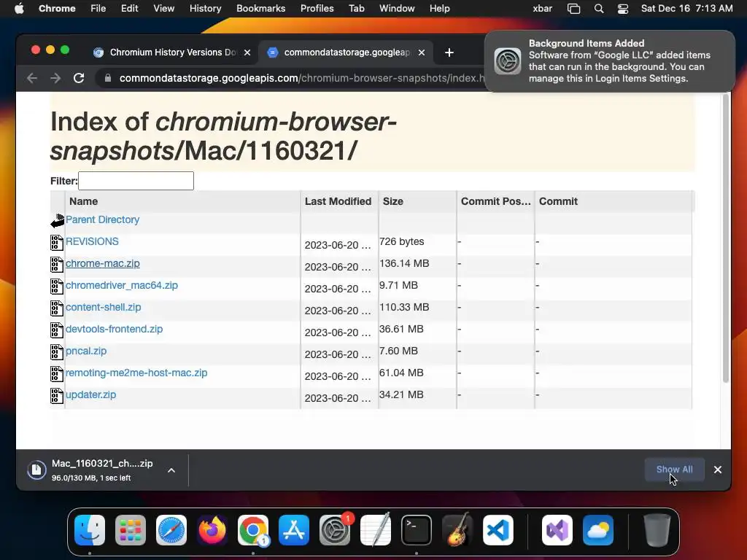The width and height of the screenshot is (747, 560).
Task: Click the page vertical scrollbar
Action: click(726, 238)
